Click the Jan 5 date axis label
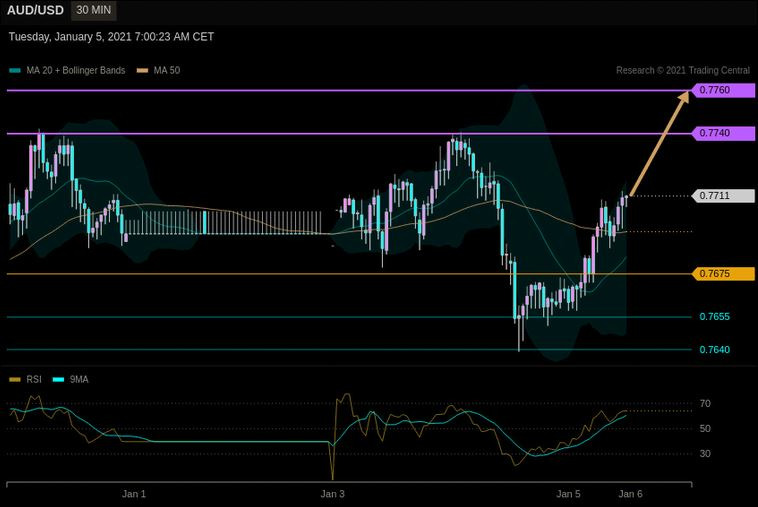Viewport: 758px width, 507px height. [568, 494]
